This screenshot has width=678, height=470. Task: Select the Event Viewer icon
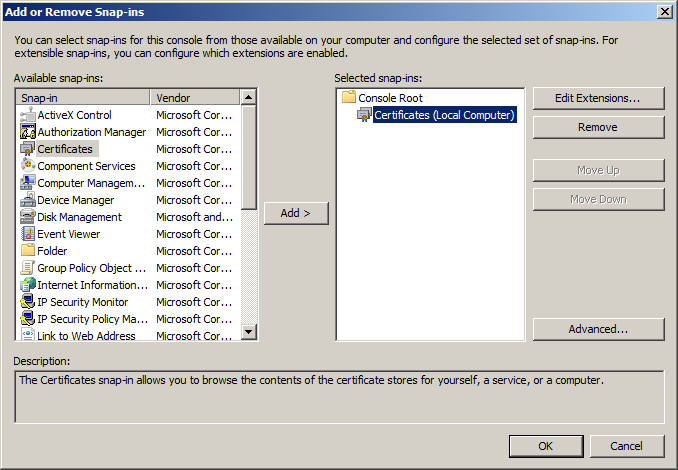[x=28, y=234]
